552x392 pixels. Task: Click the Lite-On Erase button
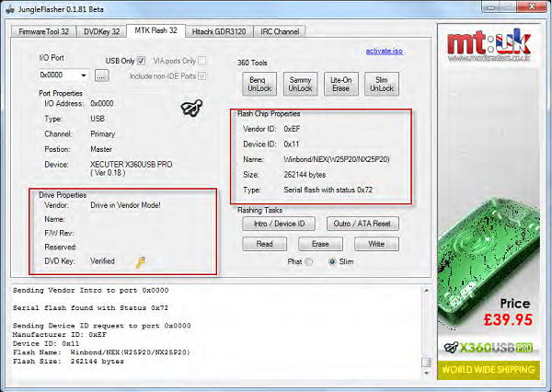click(x=340, y=84)
